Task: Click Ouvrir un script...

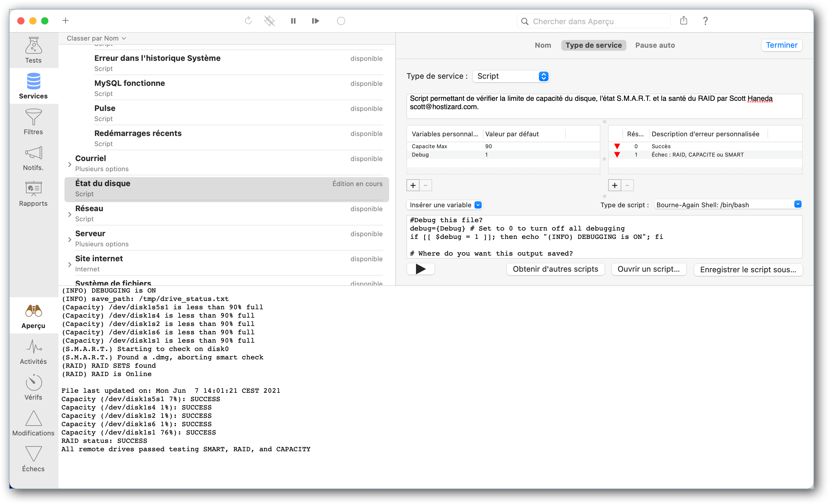Action: point(648,269)
